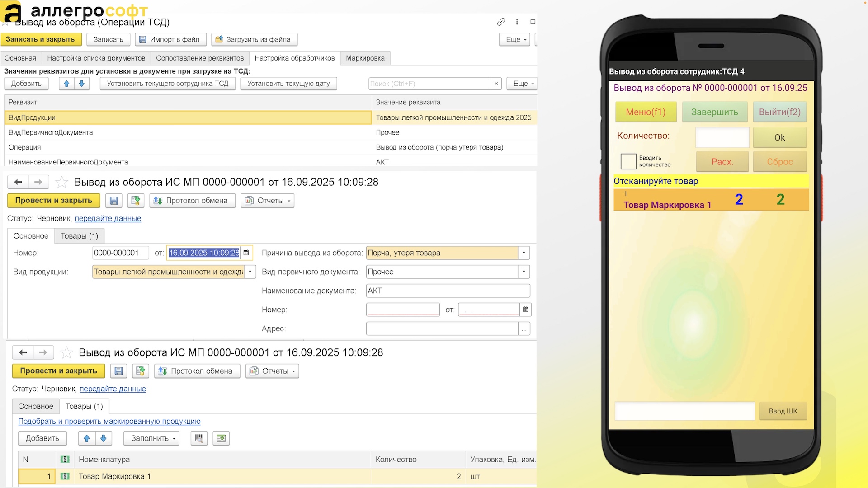The height and width of the screenshot is (488, 868).
Task: Go forward arrow in bottom document window
Action: click(43, 352)
